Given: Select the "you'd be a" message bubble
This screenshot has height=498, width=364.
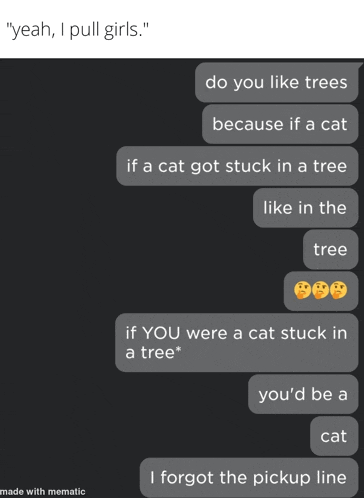Looking at the screenshot, I should (303, 394).
